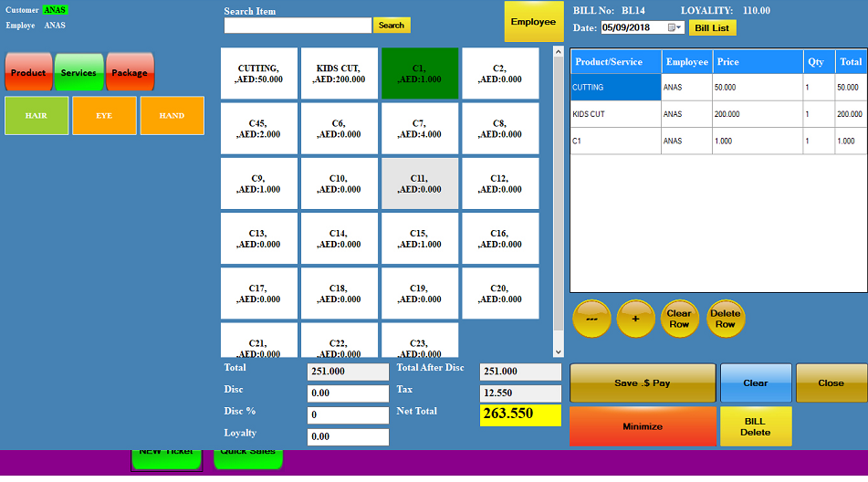Choose the HAND category
The width and height of the screenshot is (868, 482).
point(172,116)
